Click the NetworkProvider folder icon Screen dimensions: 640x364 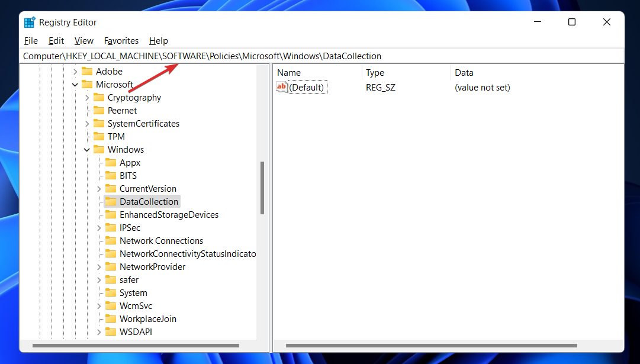pos(111,267)
